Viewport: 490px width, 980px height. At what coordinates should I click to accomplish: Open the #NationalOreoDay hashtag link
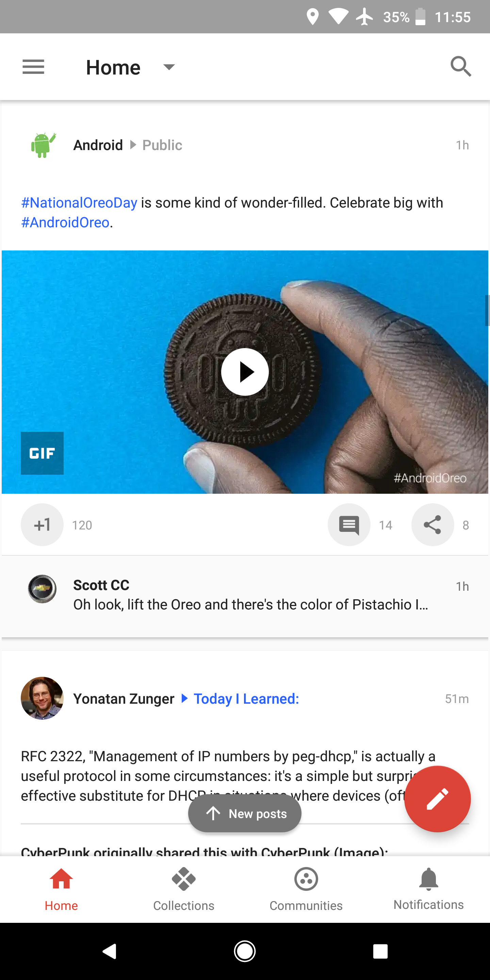tap(79, 202)
